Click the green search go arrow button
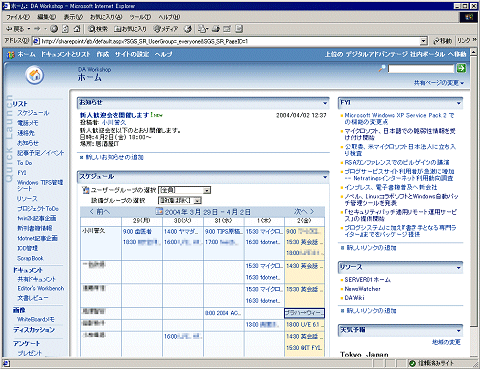The image size is (480, 369). coord(461,69)
